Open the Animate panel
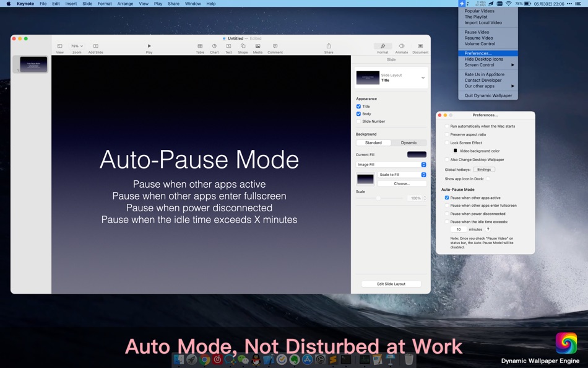Viewport: 588px width, 368px height. tap(401, 46)
